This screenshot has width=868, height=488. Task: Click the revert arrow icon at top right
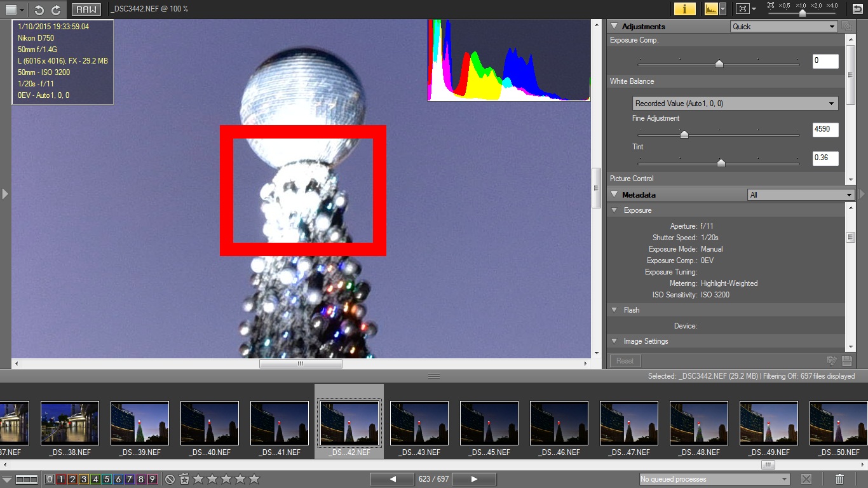click(x=857, y=9)
